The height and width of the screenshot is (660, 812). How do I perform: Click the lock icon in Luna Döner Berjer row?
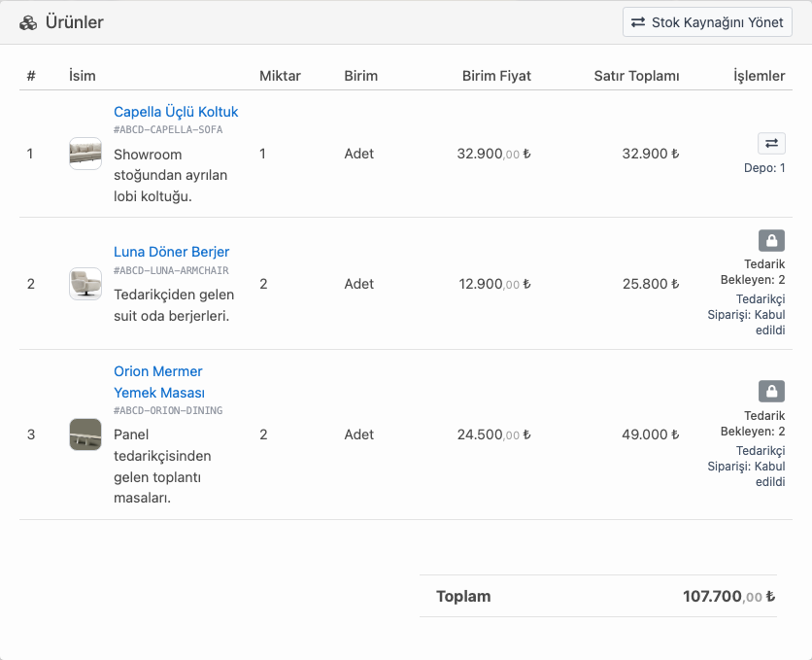[x=771, y=240]
